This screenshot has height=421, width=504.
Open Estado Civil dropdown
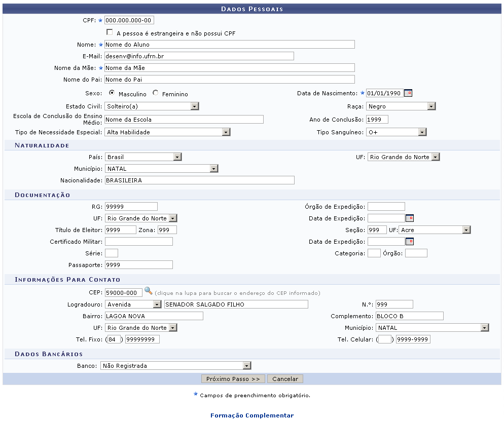pos(194,106)
